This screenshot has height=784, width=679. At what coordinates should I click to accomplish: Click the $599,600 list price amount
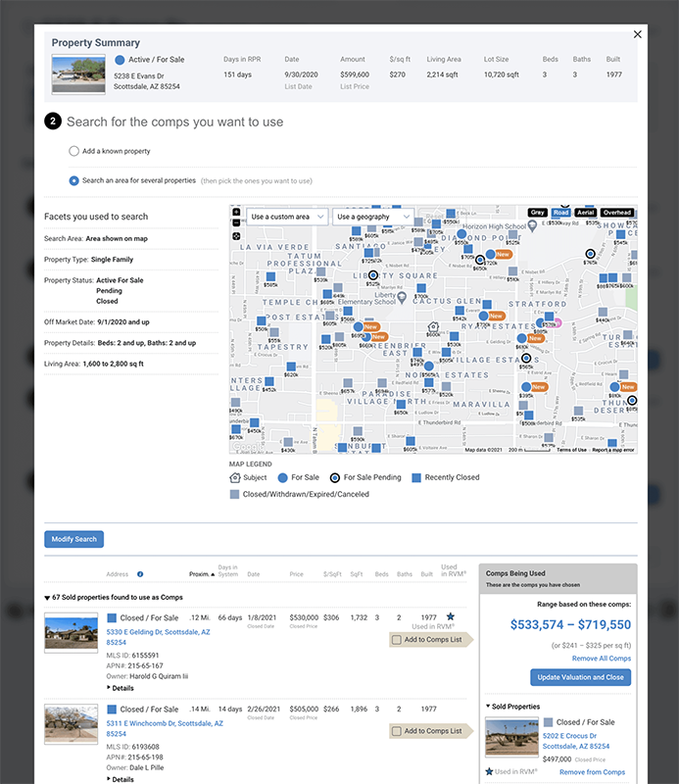click(x=355, y=74)
